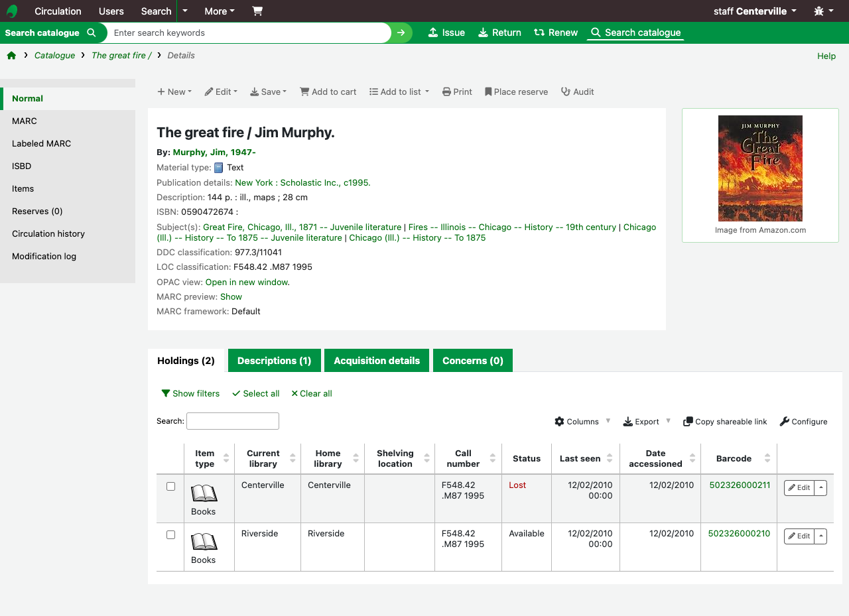Screen dimensions: 849x616
Task: Click the Koha logo icon
Action: pos(12,11)
